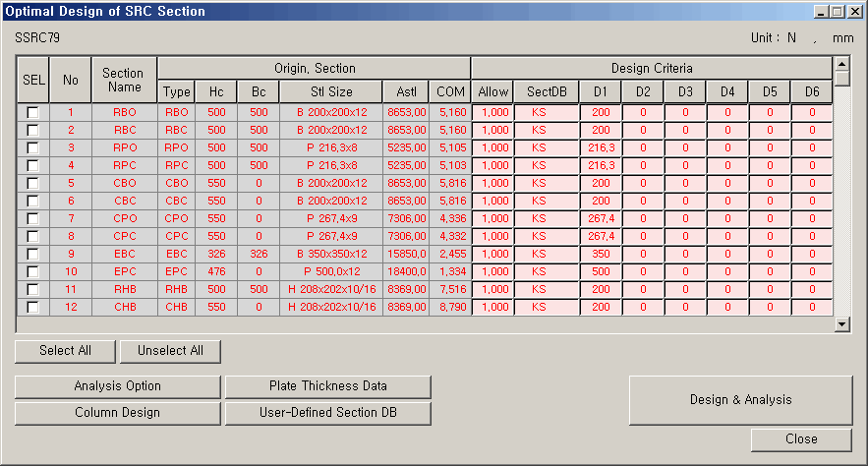The image size is (868, 466).
Task: Click the Column Design button
Action: (x=118, y=413)
